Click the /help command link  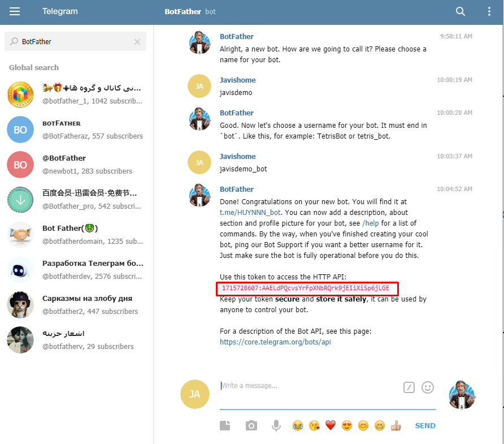pos(370,223)
